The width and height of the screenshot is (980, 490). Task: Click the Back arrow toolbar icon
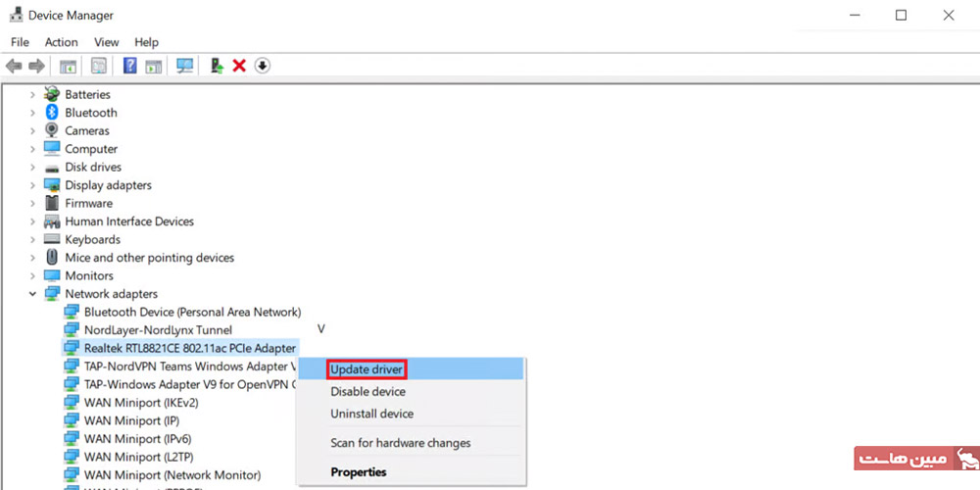(x=14, y=66)
